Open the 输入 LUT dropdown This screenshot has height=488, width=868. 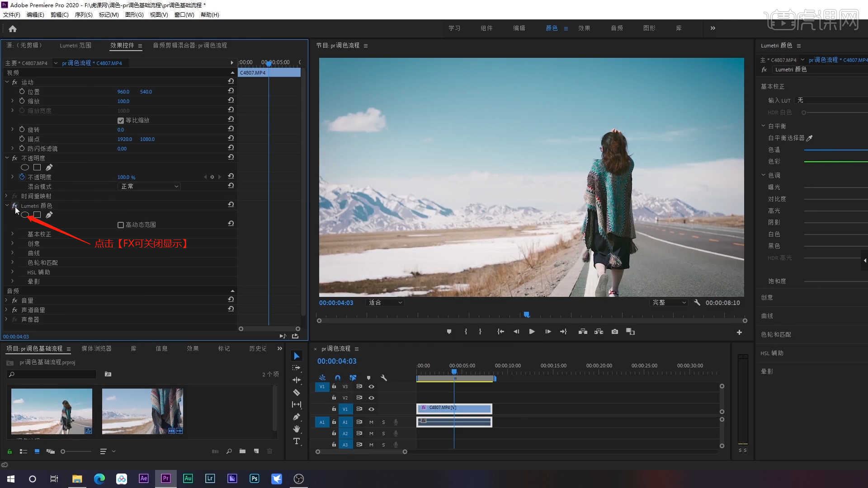pyautogui.click(x=831, y=100)
